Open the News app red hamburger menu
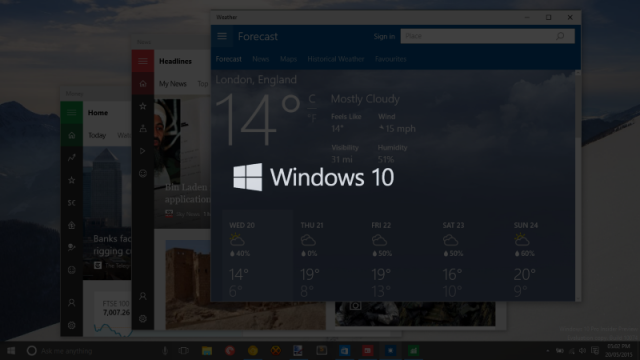The image size is (640, 360). coord(143,61)
